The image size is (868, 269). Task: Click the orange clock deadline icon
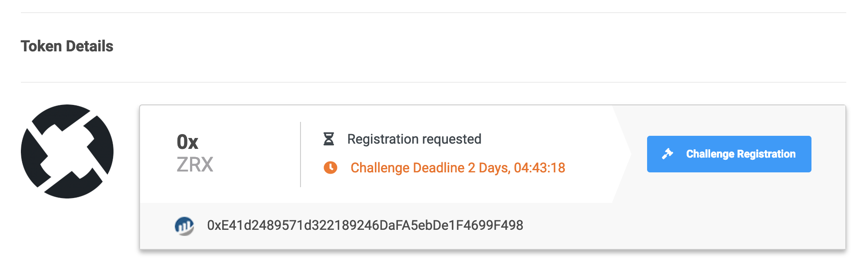pos(331,168)
